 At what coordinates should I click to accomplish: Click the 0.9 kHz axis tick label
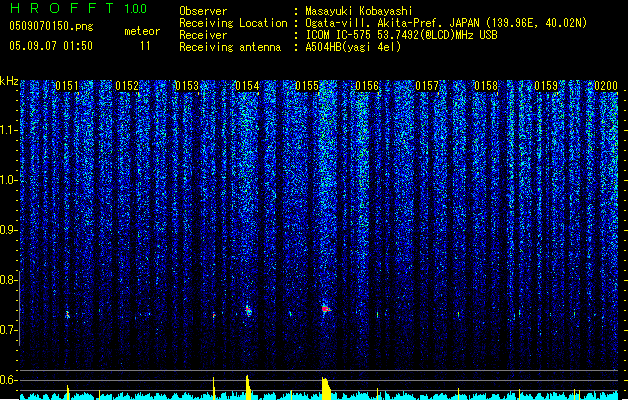click(9, 230)
